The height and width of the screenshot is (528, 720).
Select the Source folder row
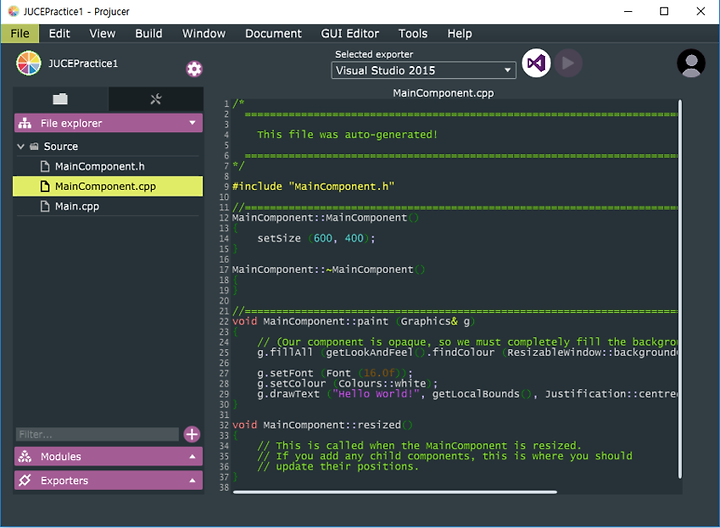(x=108, y=146)
